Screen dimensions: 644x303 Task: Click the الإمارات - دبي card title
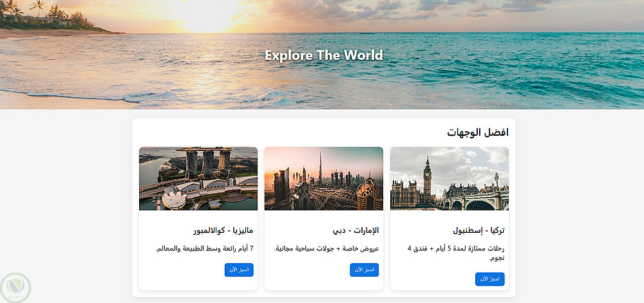click(355, 230)
